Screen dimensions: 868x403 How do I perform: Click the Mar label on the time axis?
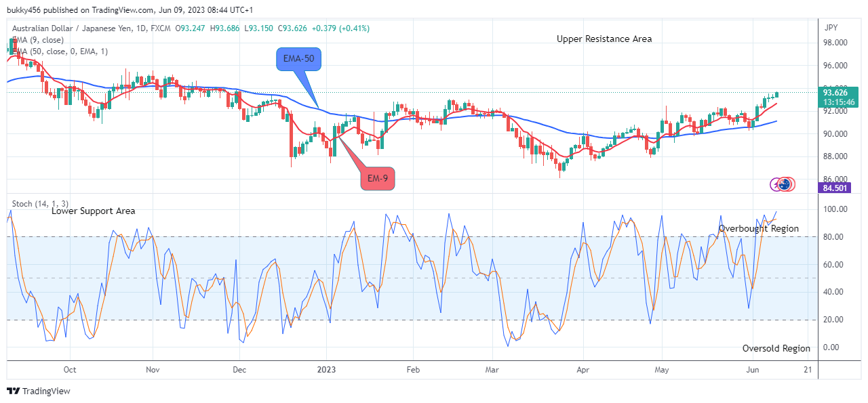tap(493, 370)
